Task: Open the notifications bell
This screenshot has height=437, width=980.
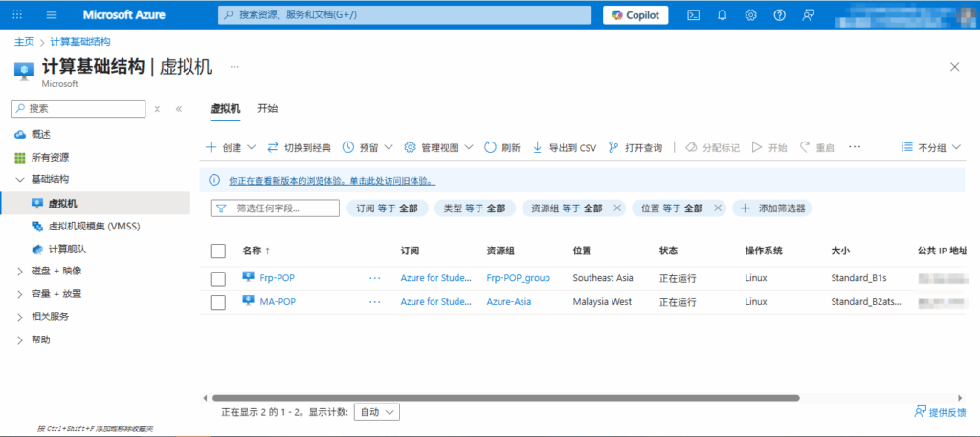Action: [x=722, y=15]
